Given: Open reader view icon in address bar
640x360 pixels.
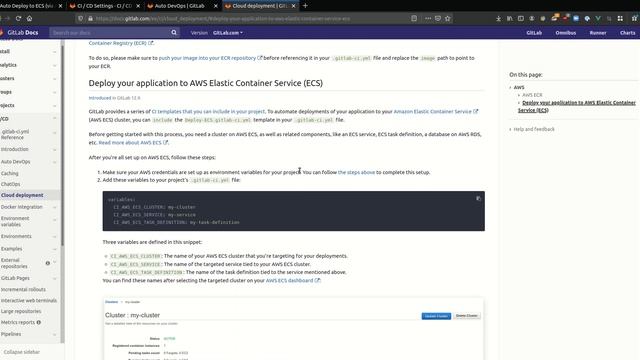Looking at the screenshot, I should [414, 18].
